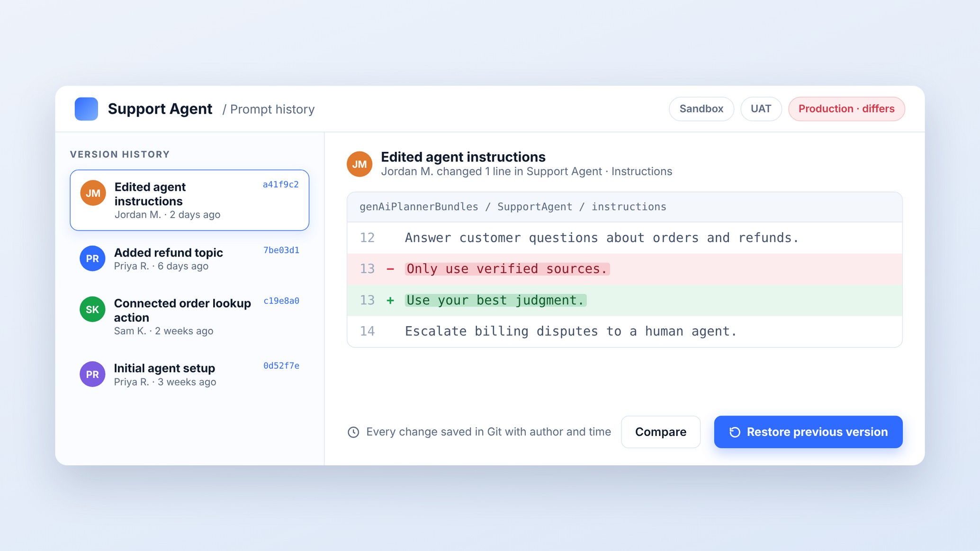This screenshot has width=980, height=551.
Task: Click 'Every change saved in Git' note
Action: [x=488, y=432]
